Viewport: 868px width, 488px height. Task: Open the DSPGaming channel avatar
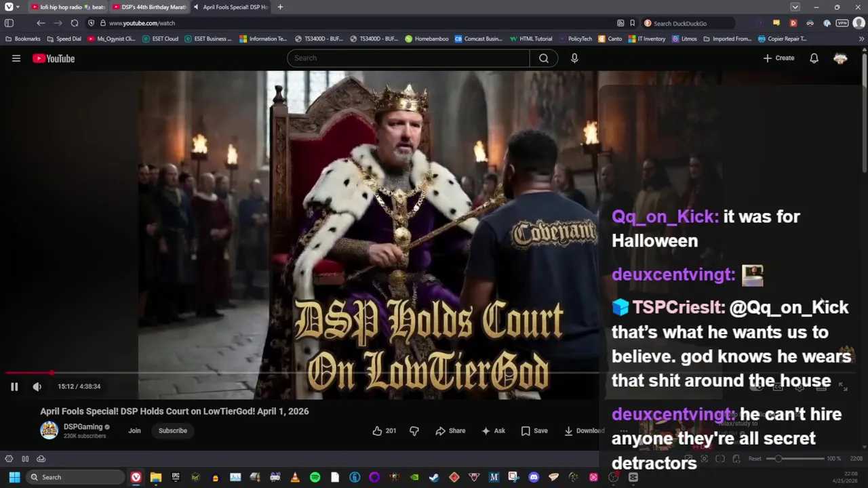coord(49,430)
